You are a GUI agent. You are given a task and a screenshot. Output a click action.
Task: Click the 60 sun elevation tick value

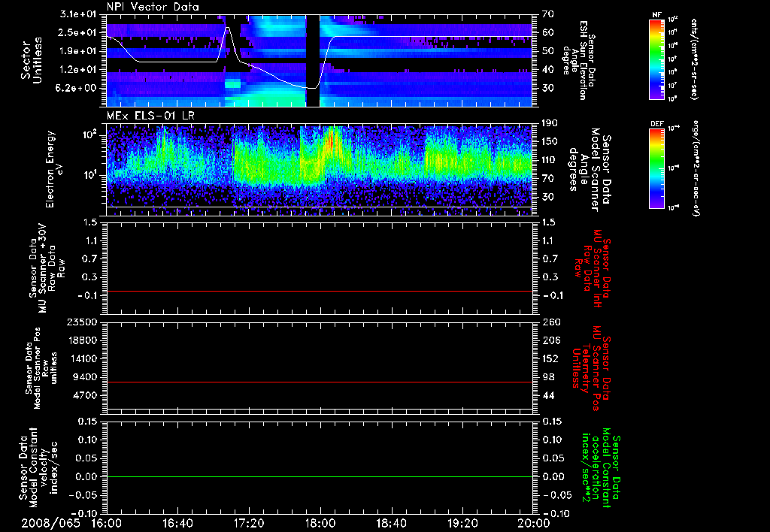pos(548,32)
